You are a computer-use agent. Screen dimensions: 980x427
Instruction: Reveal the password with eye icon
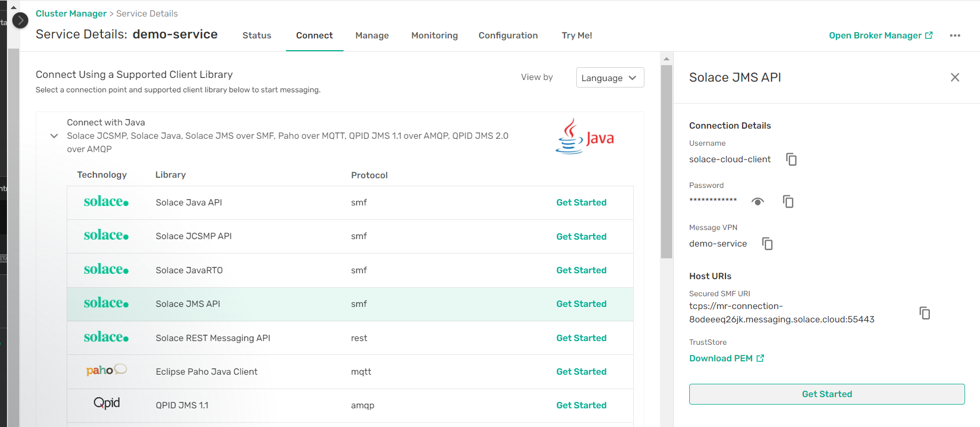point(758,202)
